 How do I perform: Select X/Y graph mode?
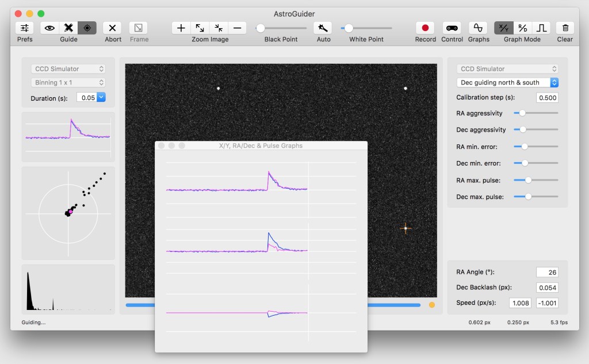pyautogui.click(x=504, y=28)
